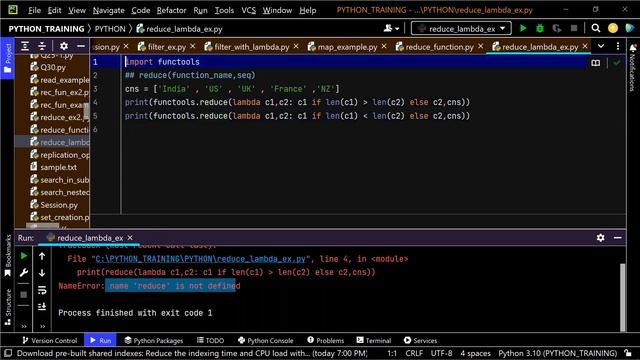Open the Notifications sidebar bell

(633, 47)
